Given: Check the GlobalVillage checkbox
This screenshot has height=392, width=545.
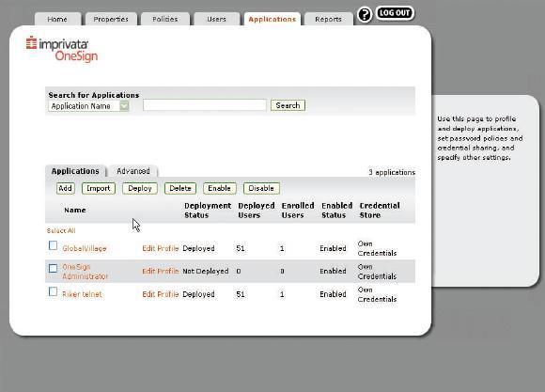Looking at the screenshot, I should tap(53, 245).
